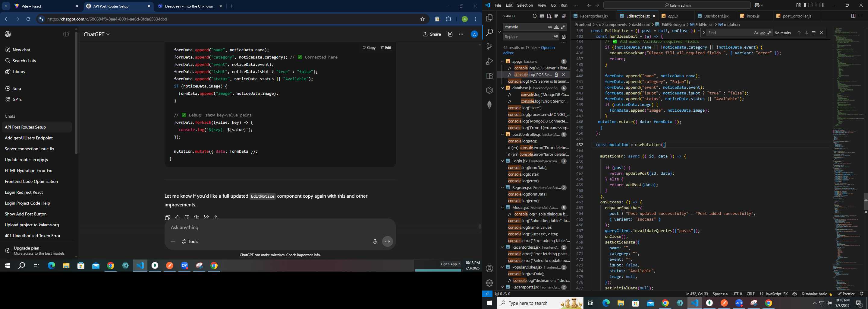Open the Manage gear in VS Code
The height and width of the screenshot is (309, 868).
489,283
